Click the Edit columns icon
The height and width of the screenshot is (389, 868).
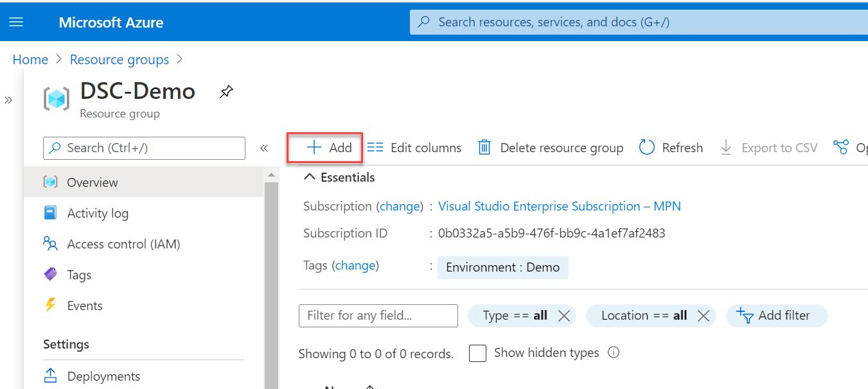point(375,148)
